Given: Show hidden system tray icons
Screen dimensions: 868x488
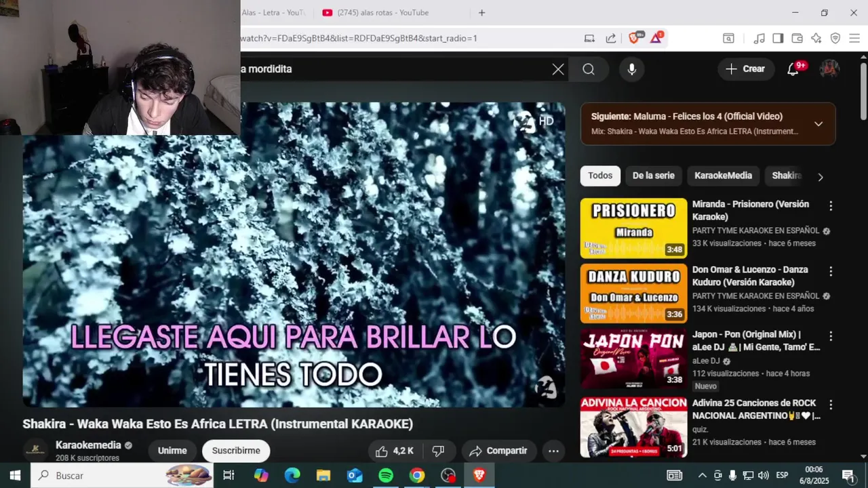Looking at the screenshot, I should point(702,475).
